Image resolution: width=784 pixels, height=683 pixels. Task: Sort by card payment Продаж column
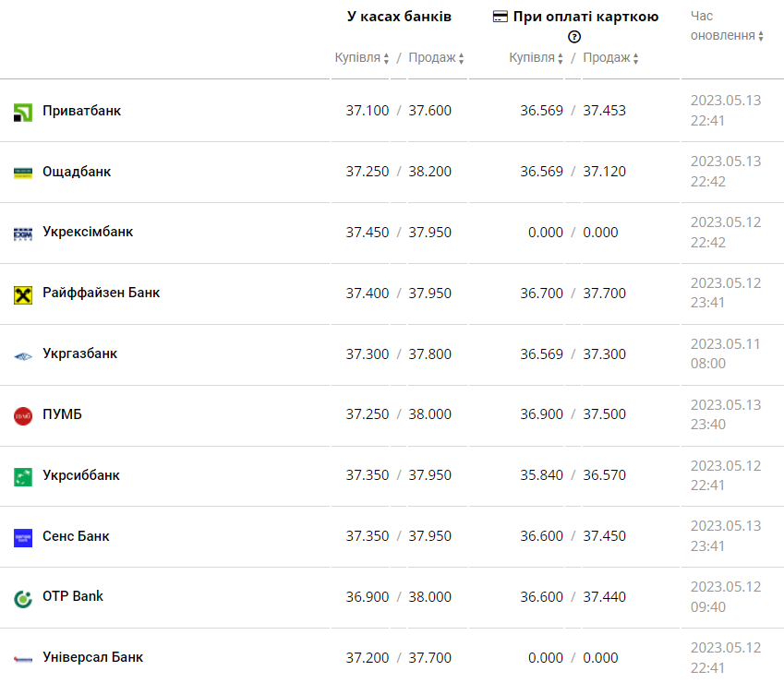(x=610, y=57)
